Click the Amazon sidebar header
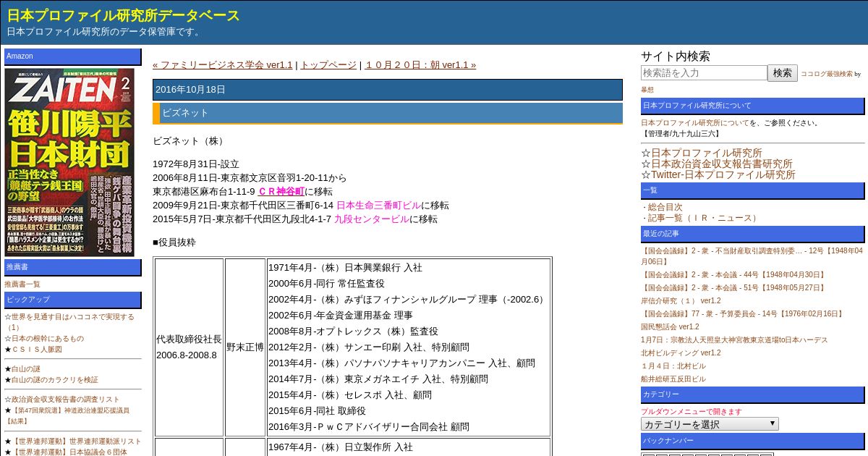The height and width of the screenshot is (456, 868). (73, 56)
